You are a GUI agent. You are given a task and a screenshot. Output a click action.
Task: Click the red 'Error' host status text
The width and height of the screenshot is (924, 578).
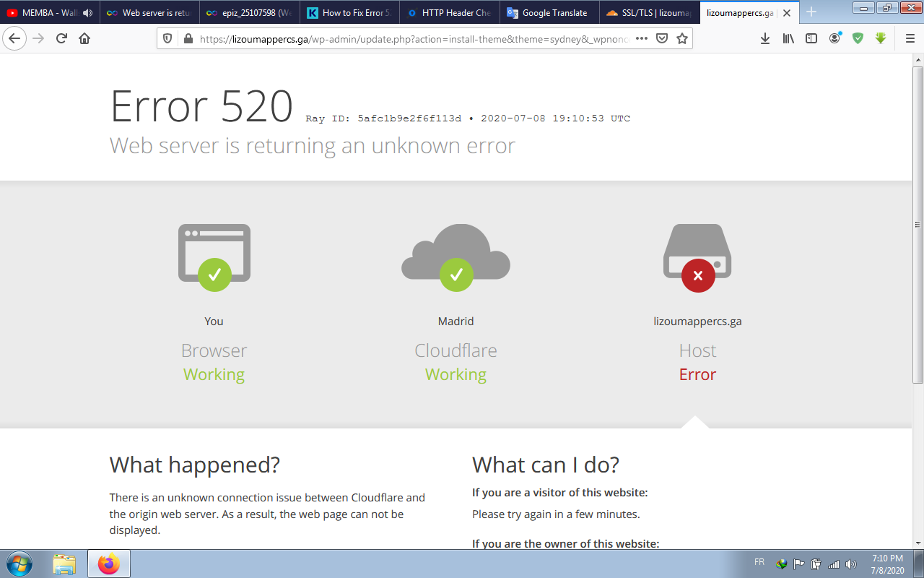(697, 374)
